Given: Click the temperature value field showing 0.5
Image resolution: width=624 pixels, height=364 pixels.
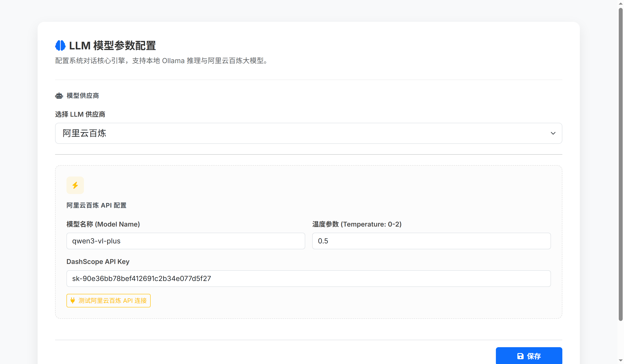Looking at the screenshot, I should click(x=431, y=241).
